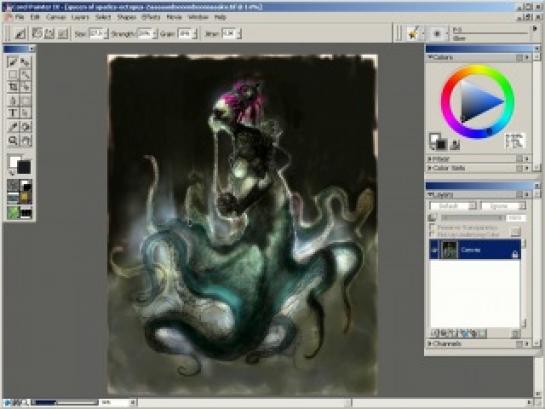This screenshot has width=545, height=409.
Task: Click the freehand strokes icon in property bar
Action: click(x=37, y=33)
